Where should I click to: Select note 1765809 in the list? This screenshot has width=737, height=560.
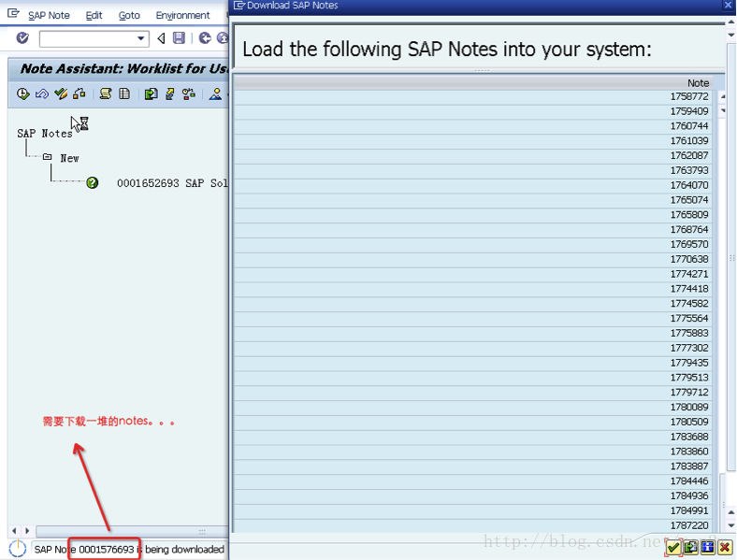[473, 215]
